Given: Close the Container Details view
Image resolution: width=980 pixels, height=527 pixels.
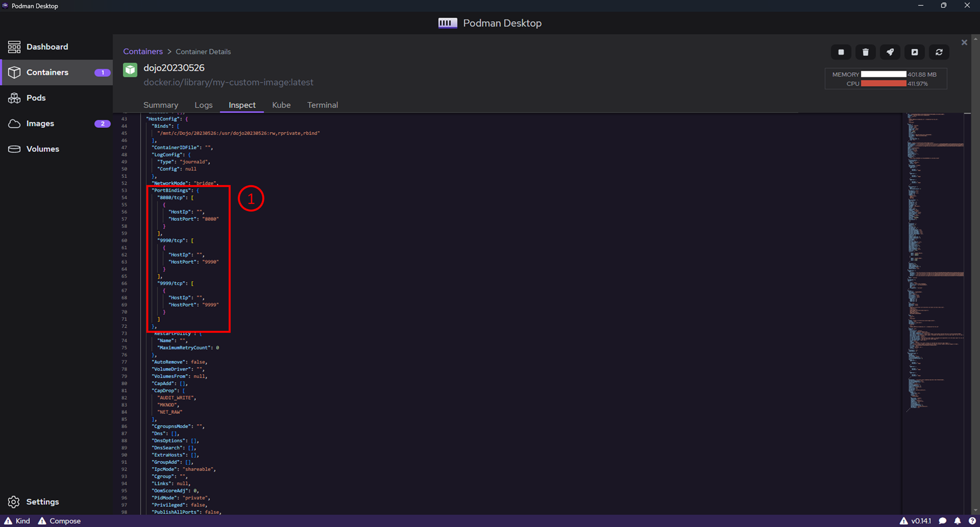Looking at the screenshot, I should coord(964,42).
